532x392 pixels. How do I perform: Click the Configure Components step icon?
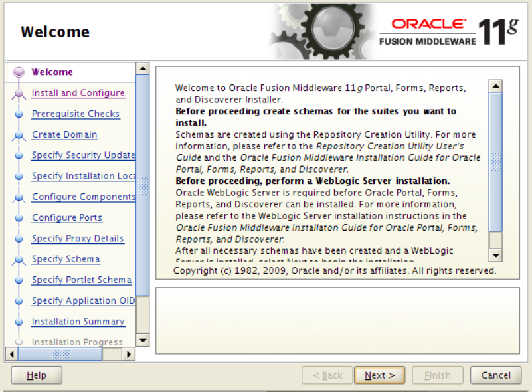click(x=20, y=197)
